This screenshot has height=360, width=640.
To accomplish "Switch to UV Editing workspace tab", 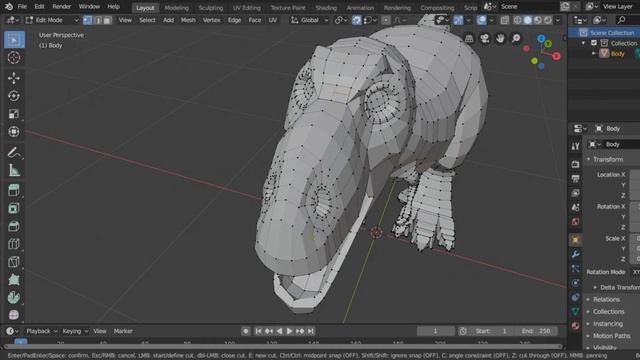I will click(246, 8).
